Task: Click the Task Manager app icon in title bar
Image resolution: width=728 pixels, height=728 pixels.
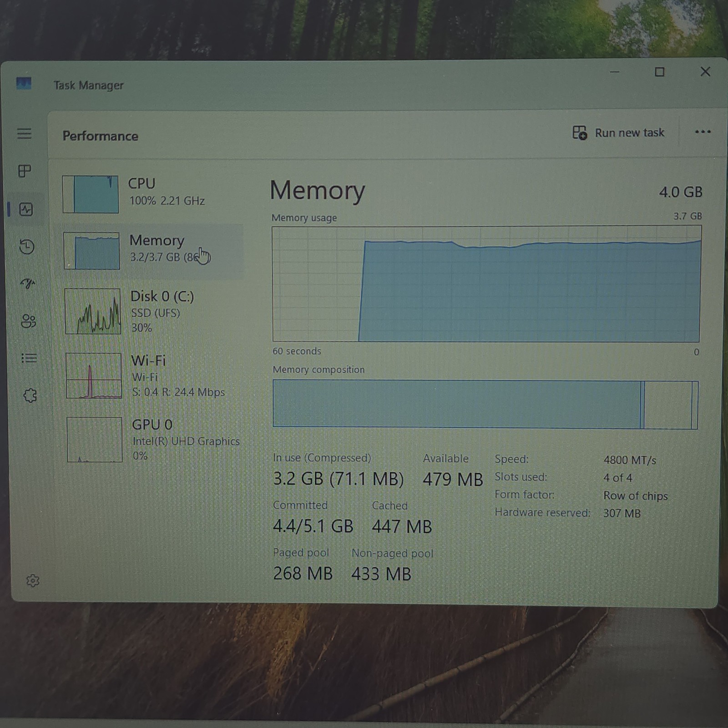Action: click(x=24, y=84)
